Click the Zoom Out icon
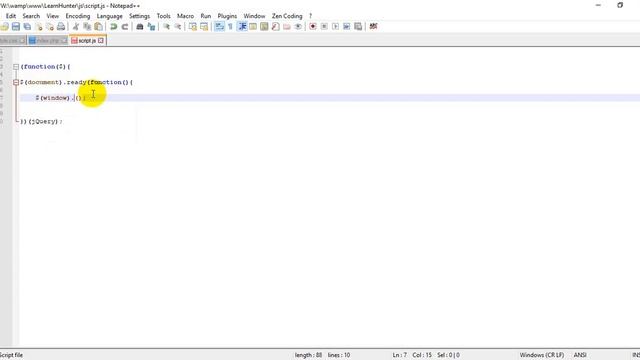Viewport: 640px width, 360px height. 178,27
